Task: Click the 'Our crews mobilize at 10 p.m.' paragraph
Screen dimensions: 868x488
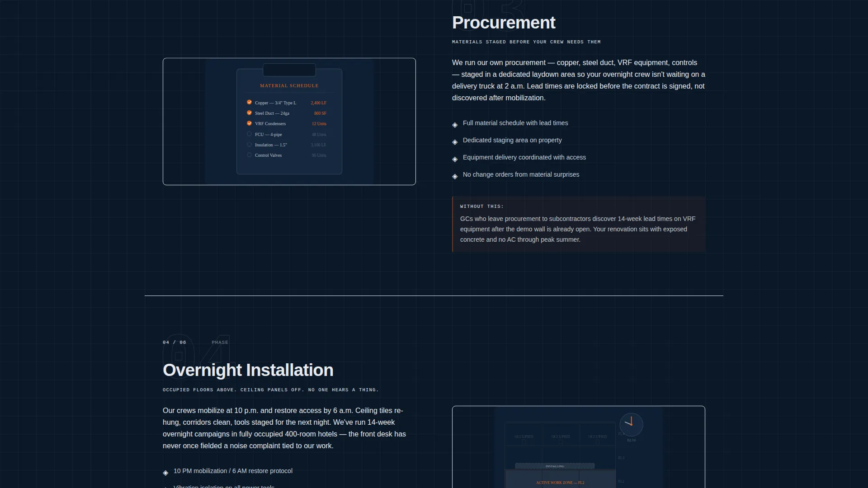Action: pyautogui.click(x=284, y=428)
